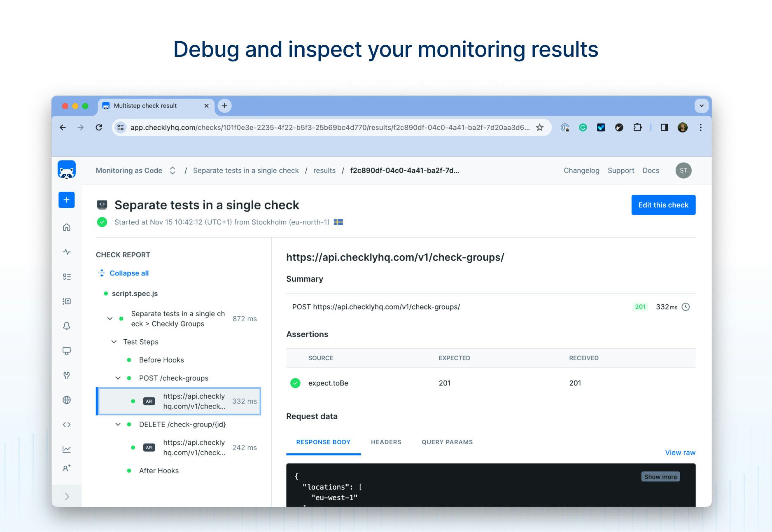Screen dimensions: 772x532
Task: Collapse the Test Steps section
Action: tap(114, 342)
